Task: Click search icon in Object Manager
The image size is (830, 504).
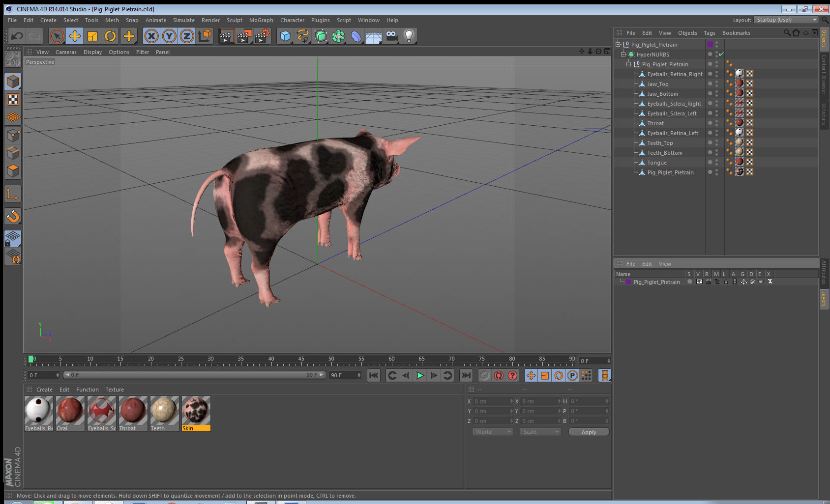Action: click(x=787, y=33)
